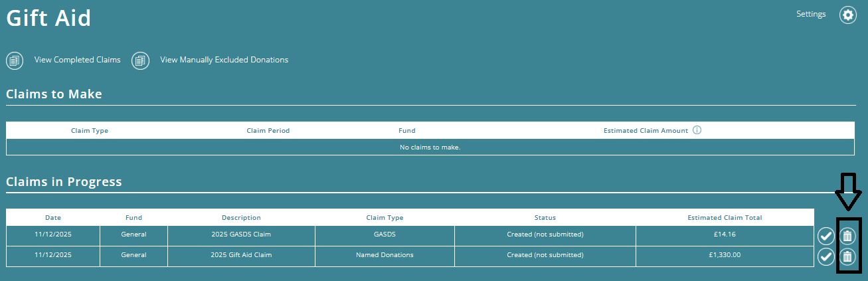Click the Estimated Claim Total column header

click(x=725, y=217)
